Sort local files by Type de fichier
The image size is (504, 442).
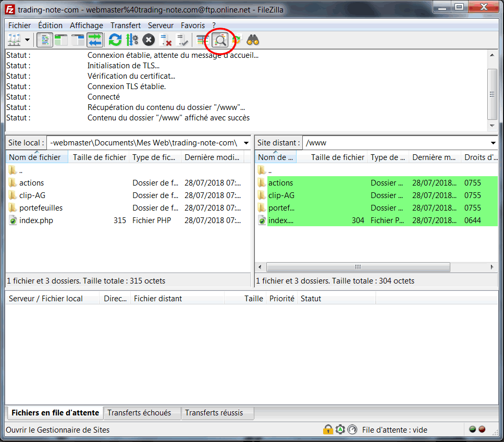(155, 157)
